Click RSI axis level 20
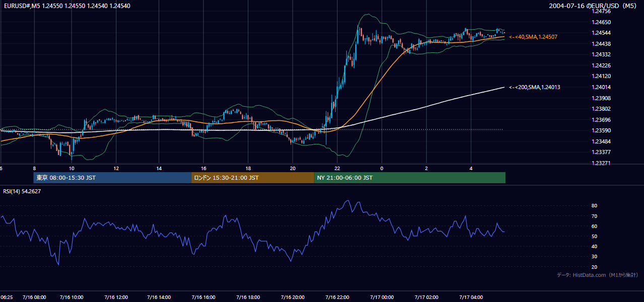The image size is (644, 302). [x=594, y=267]
